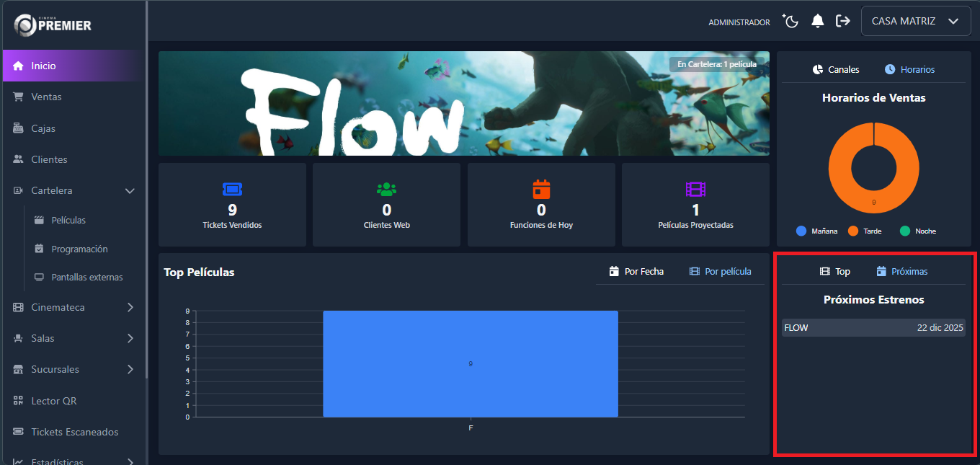Expand the Salas submenu
Viewport: 980px width, 465px height.
[x=130, y=338]
